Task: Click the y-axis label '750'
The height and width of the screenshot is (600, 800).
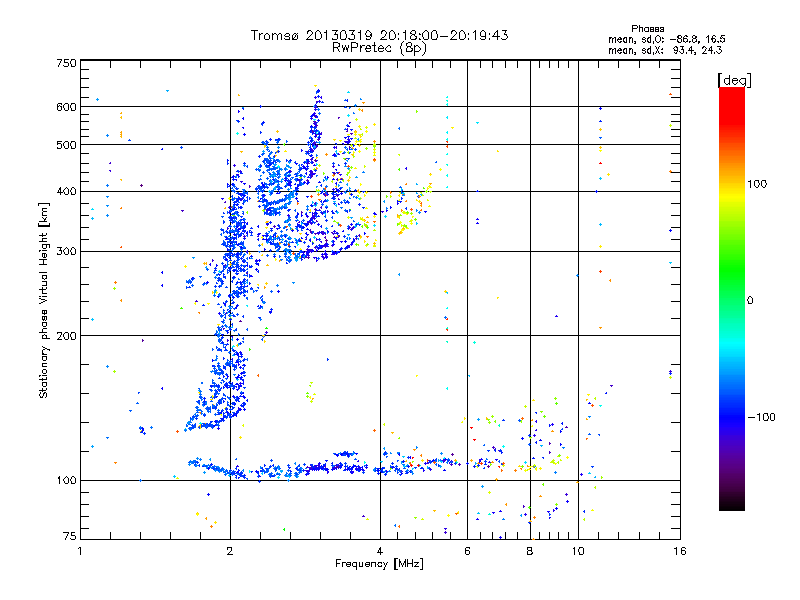Action: pyautogui.click(x=66, y=63)
